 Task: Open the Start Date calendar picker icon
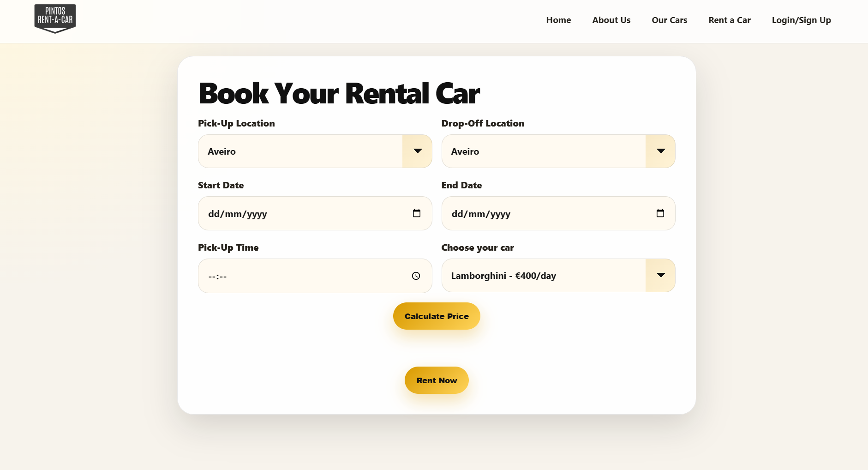pos(417,213)
